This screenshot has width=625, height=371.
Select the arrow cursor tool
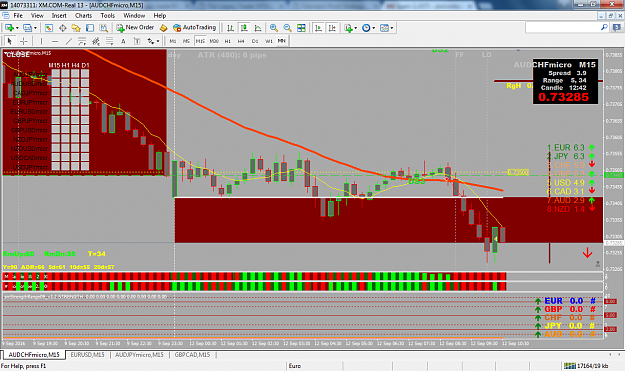pyautogui.click(x=10, y=41)
